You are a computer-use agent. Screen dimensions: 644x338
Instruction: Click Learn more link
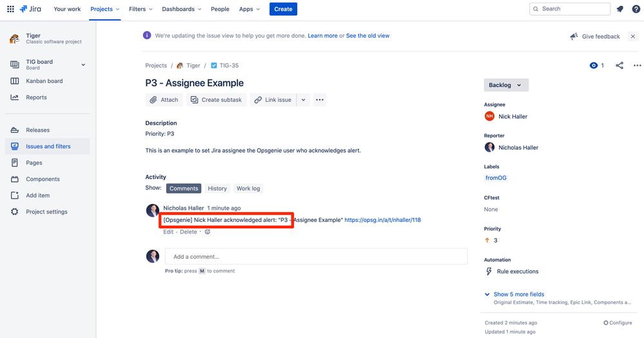point(322,35)
